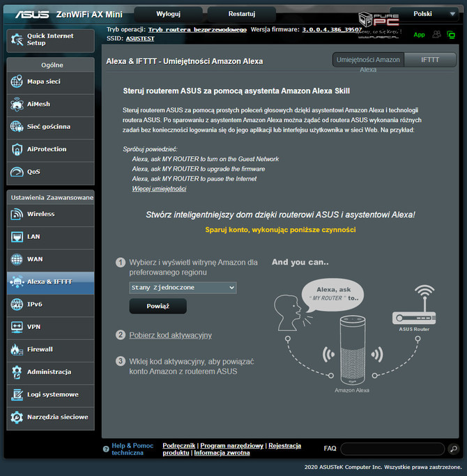Click the ASUSTEST SSID link

tap(140, 38)
